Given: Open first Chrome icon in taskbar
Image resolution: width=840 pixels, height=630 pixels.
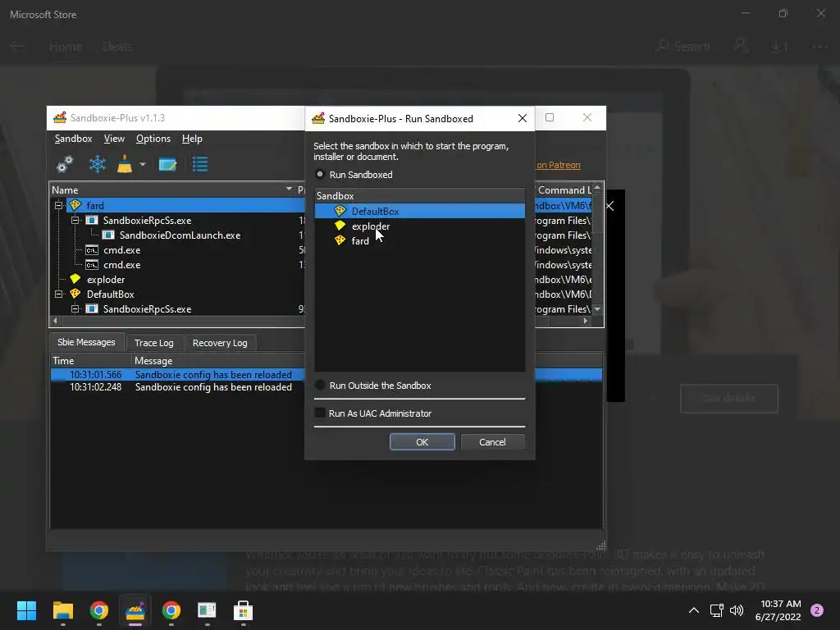Looking at the screenshot, I should (99, 610).
